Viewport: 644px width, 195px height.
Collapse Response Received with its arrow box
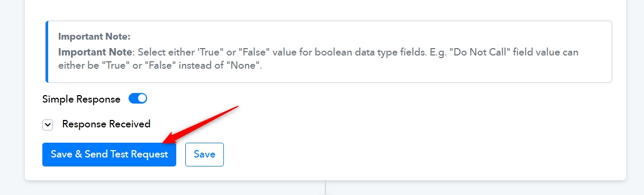tap(48, 125)
